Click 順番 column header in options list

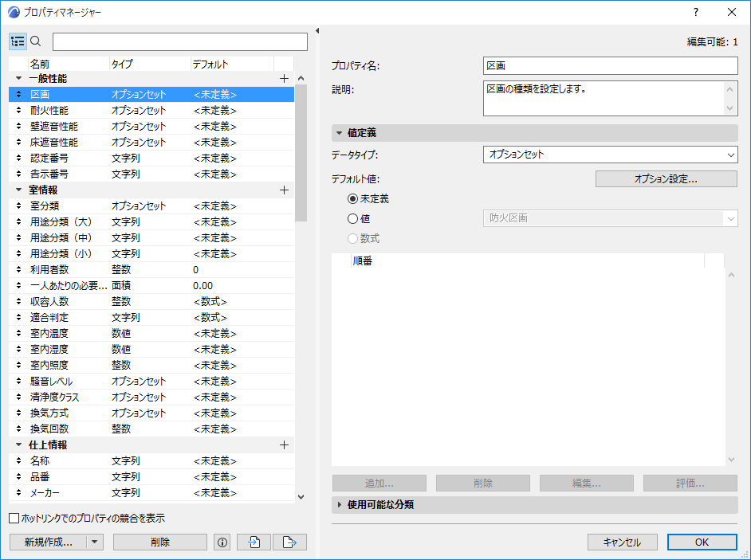(x=528, y=260)
